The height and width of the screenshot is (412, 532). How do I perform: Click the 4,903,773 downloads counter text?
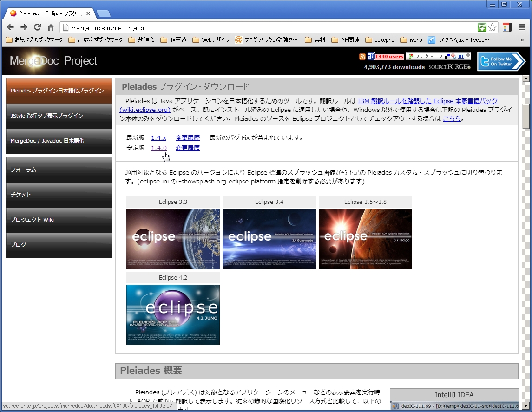394,67
